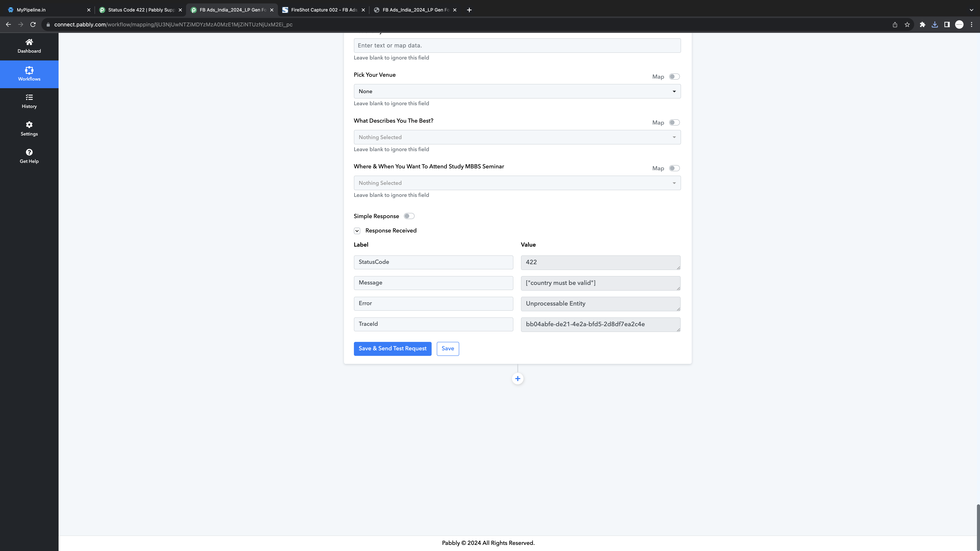Open the Pick Your Venue dropdown

517,91
